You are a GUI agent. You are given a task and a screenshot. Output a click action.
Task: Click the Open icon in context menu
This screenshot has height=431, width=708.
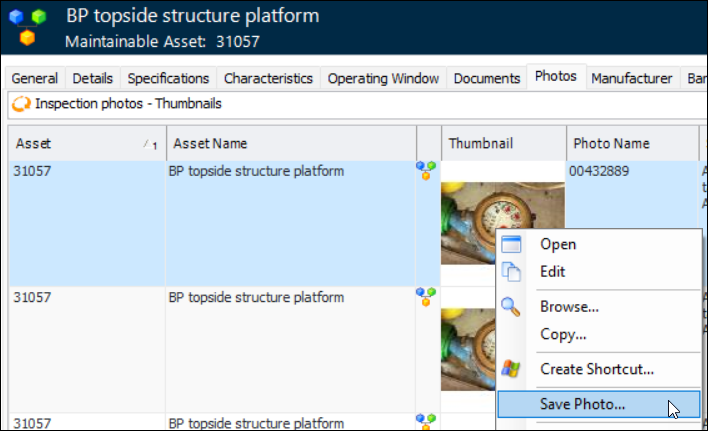point(512,244)
